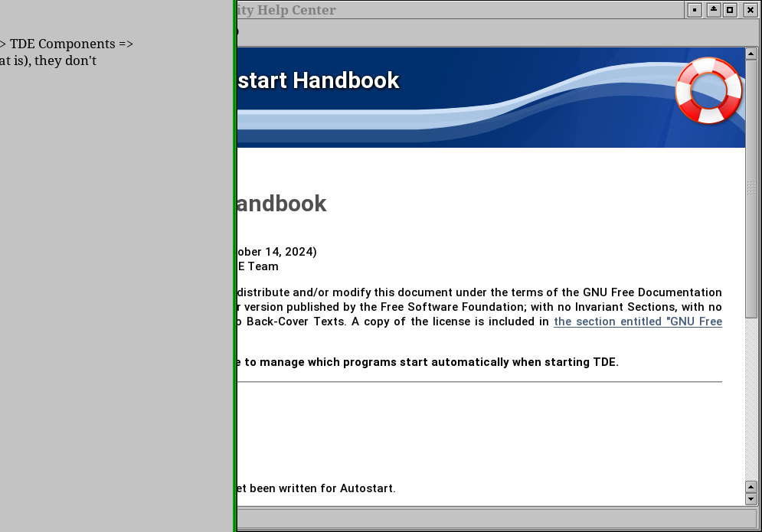Click the gray 'andbook' page heading
Image resolution: width=762 pixels, height=532 pixels.
point(282,204)
